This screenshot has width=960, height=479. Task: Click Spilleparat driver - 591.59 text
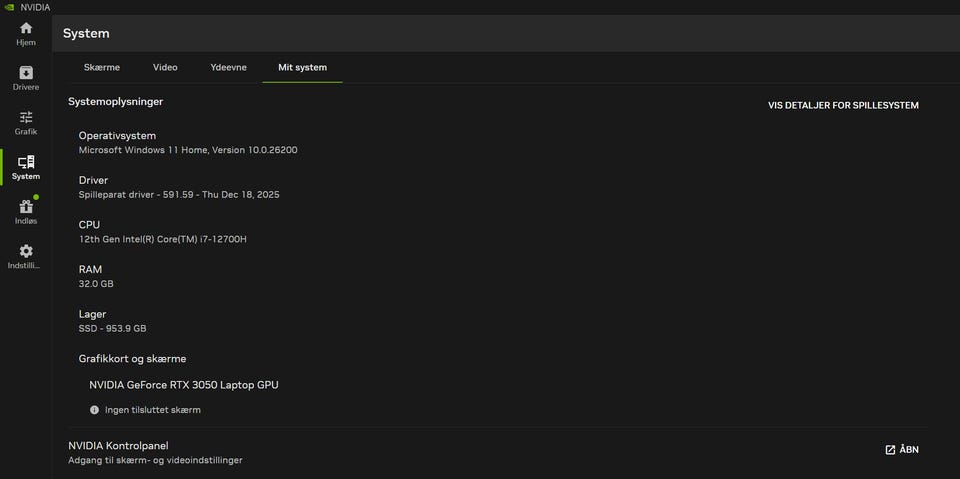pos(179,195)
